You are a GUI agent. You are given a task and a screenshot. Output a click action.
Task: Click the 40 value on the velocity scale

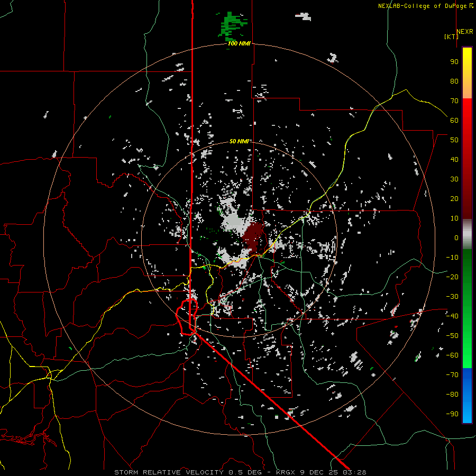click(454, 159)
